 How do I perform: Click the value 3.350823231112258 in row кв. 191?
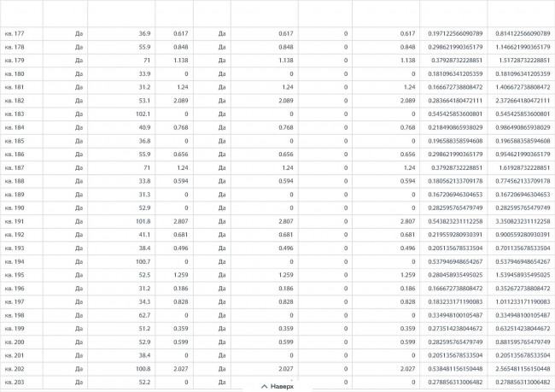point(523,221)
